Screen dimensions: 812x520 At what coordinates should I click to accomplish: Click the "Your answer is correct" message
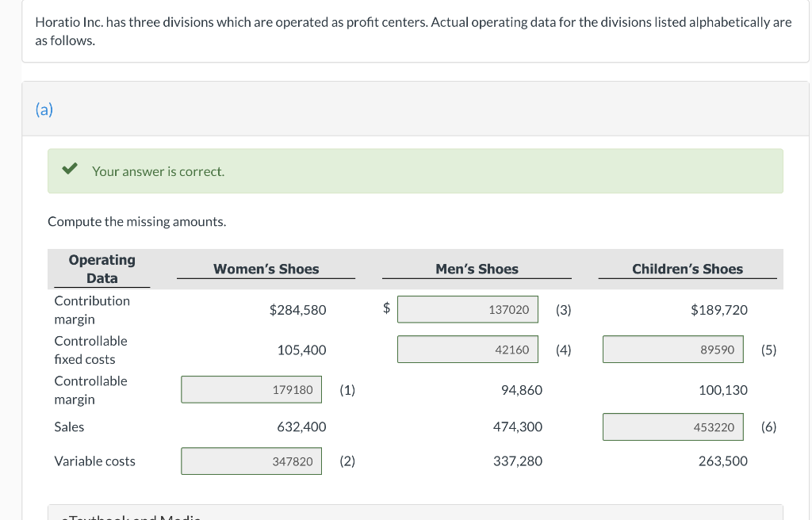[159, 171]
